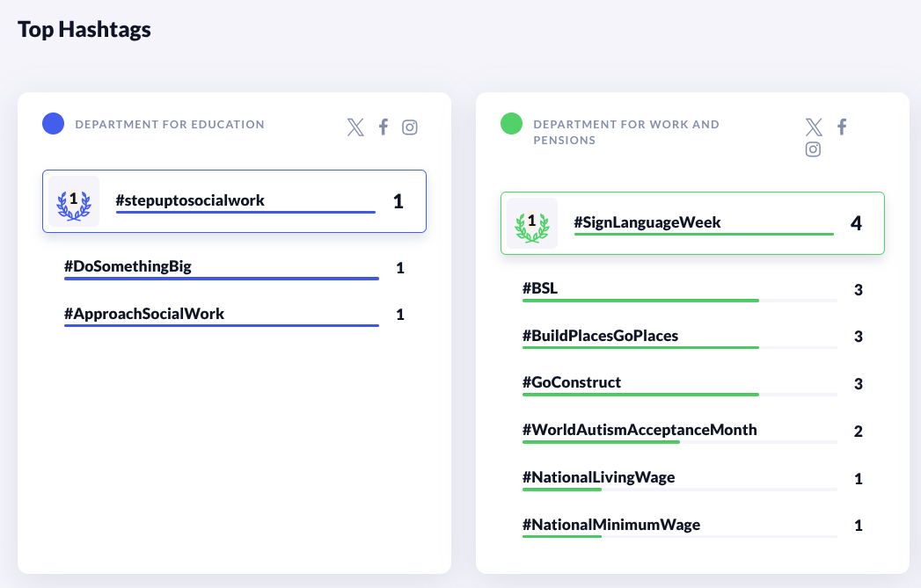Click the #NationalLivingWage hashtag

tap(599, 477)
